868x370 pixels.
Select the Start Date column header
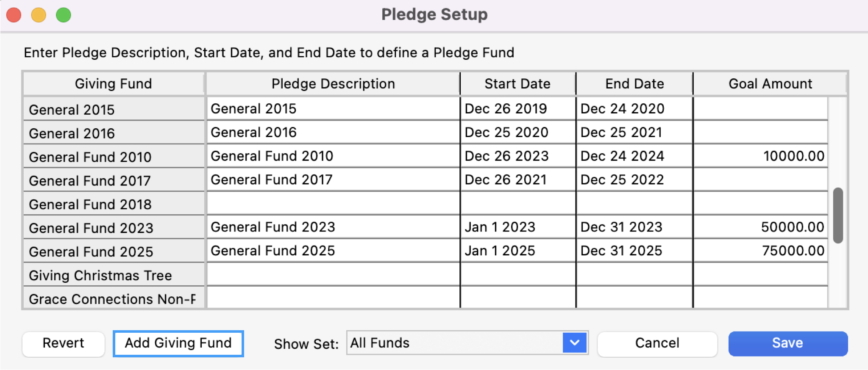pyautogui.click(x=517, y=83)
